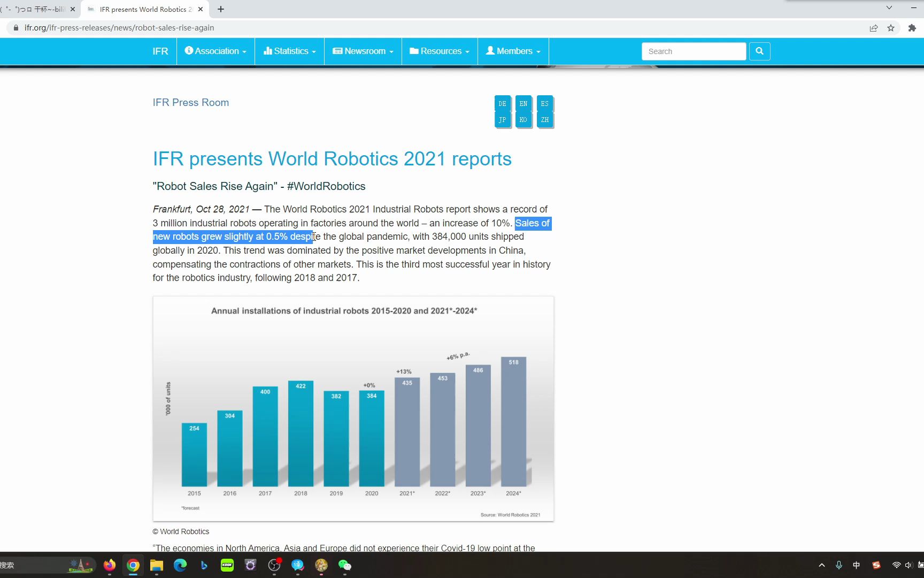Image resolution: width=924 pixels, height=578 pixels.
Task: Open Wi-Fi network settings icon
Action: (897, 565)
